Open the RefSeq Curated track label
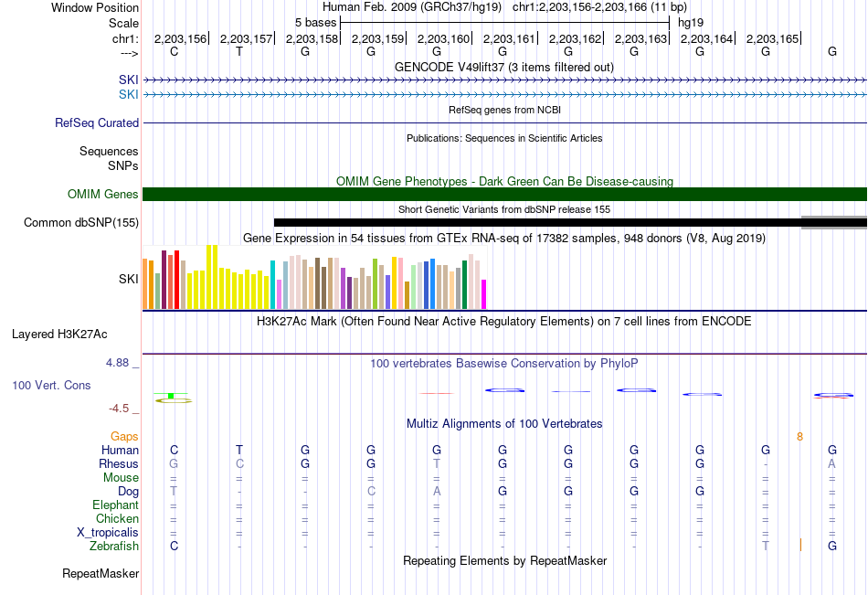This screenshot has width=868, height=595. coord(97,123)
